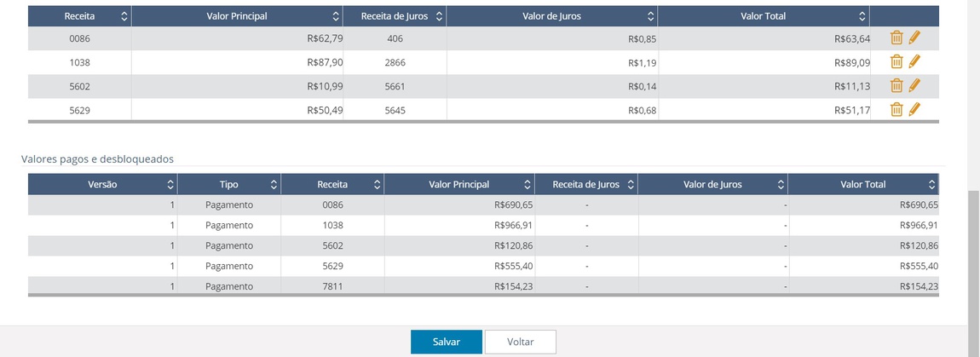Viewport: 980px width, 357px height.
Task: Delete the receita 0086 row
Action: click(x=896, y=38)
